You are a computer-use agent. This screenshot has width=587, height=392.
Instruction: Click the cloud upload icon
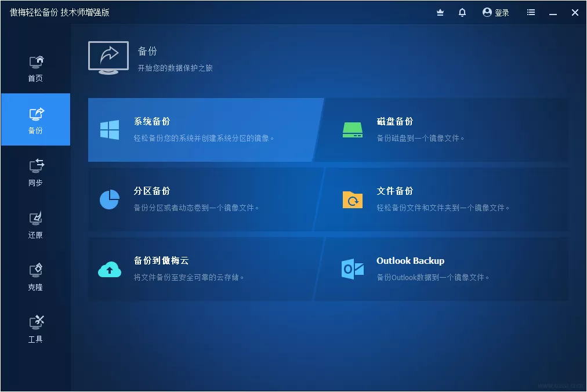pyautogui.click(x=110, y=269)
